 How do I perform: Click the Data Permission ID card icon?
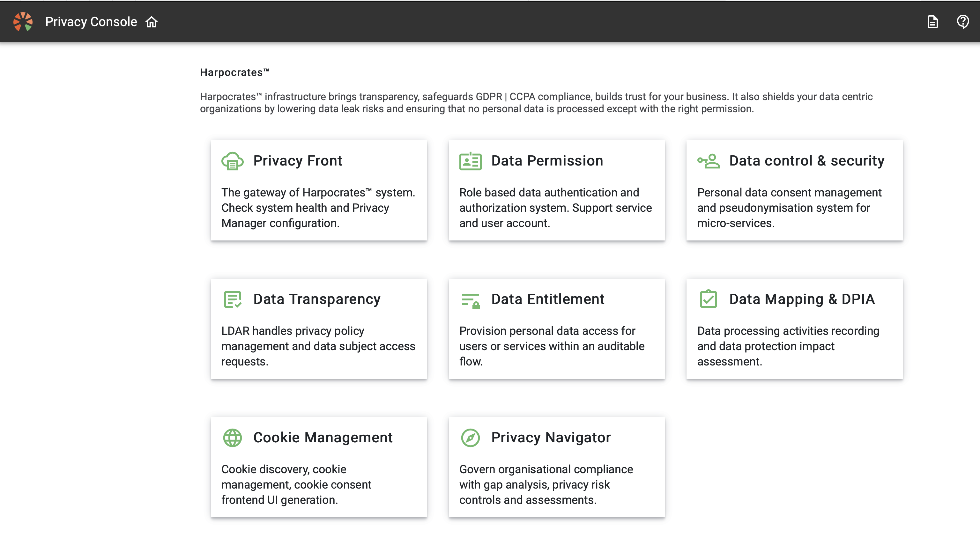[470, 161]
